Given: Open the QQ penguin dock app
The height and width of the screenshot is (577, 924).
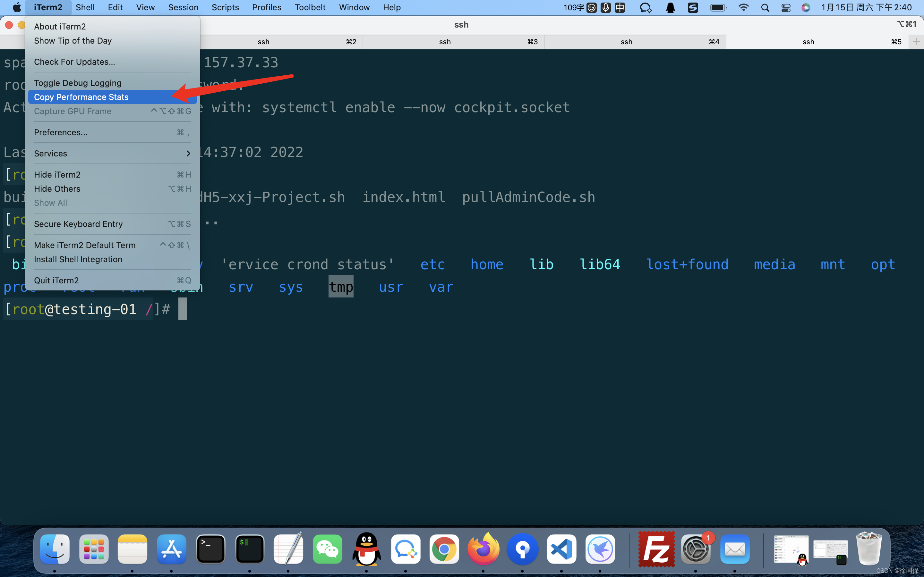Looking at the screenshot, I should (366, 549).
